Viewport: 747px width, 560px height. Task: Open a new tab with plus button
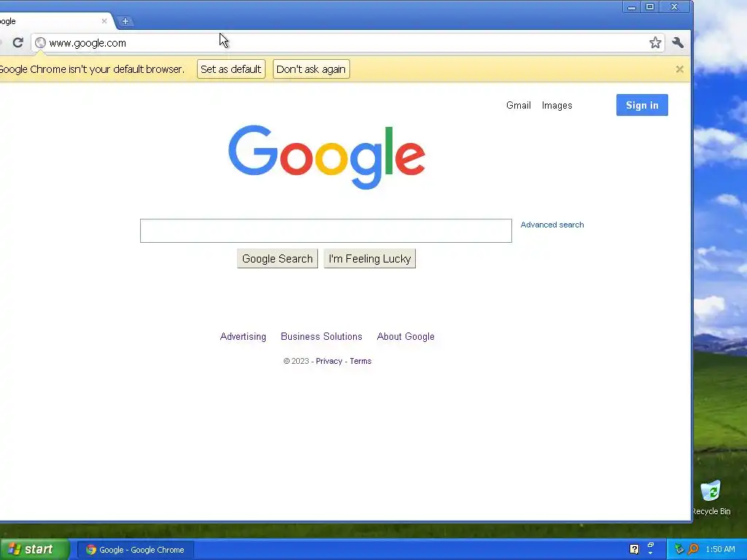coord(125,21)
